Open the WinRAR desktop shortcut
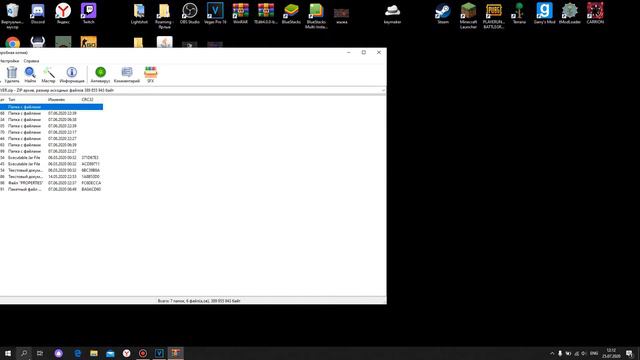Viewport: 640px width, 360px height. coord(240,13)
